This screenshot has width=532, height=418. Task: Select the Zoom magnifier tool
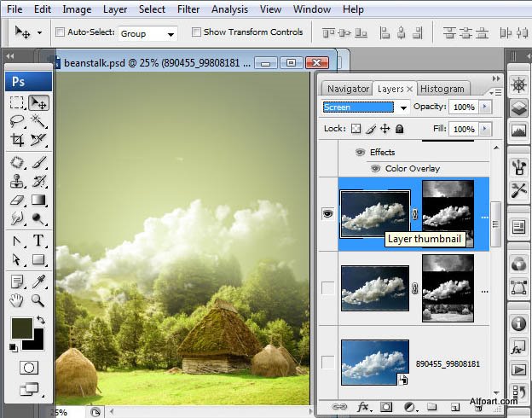[x=38, y=300]
